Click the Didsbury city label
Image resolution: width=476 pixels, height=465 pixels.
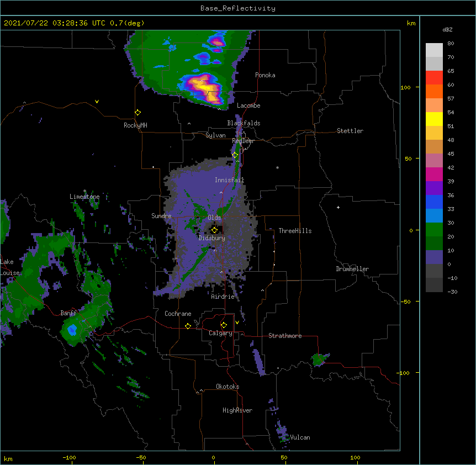click(212, 238)
